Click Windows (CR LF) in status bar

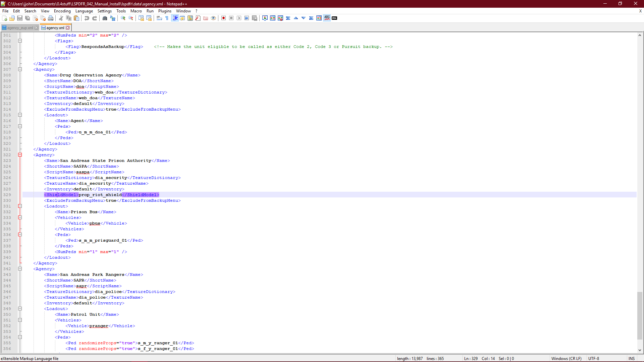click(566, 358)
